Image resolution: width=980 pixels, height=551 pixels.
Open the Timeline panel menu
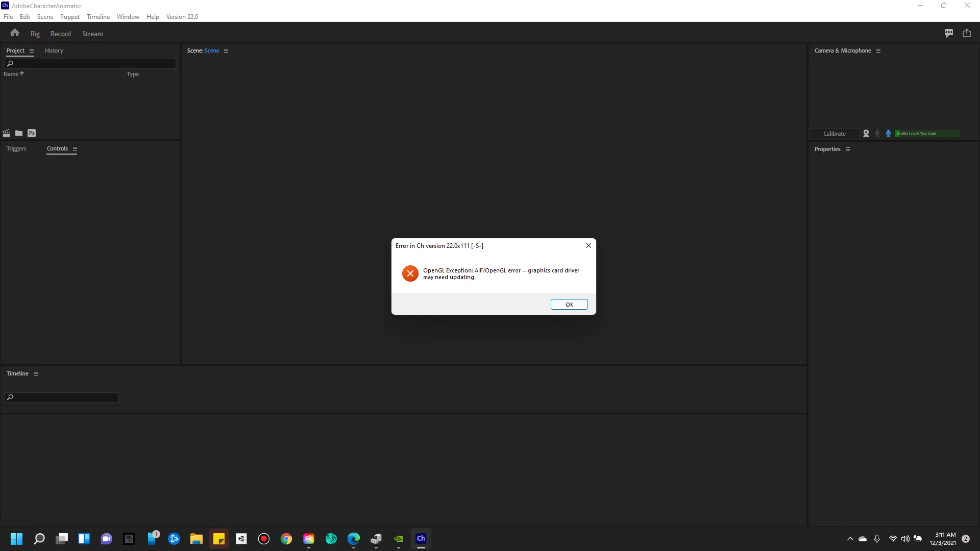[36, 374]
